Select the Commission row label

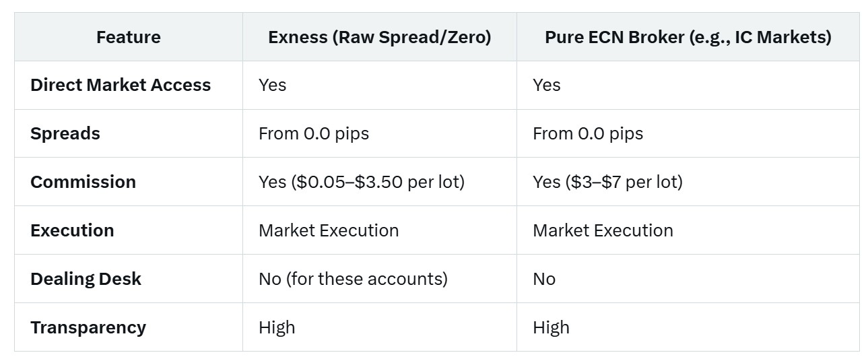84,182
